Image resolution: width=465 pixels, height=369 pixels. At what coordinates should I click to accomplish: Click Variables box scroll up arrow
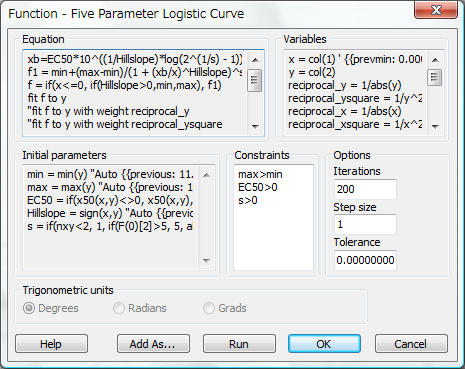click(x=435, y=60)
